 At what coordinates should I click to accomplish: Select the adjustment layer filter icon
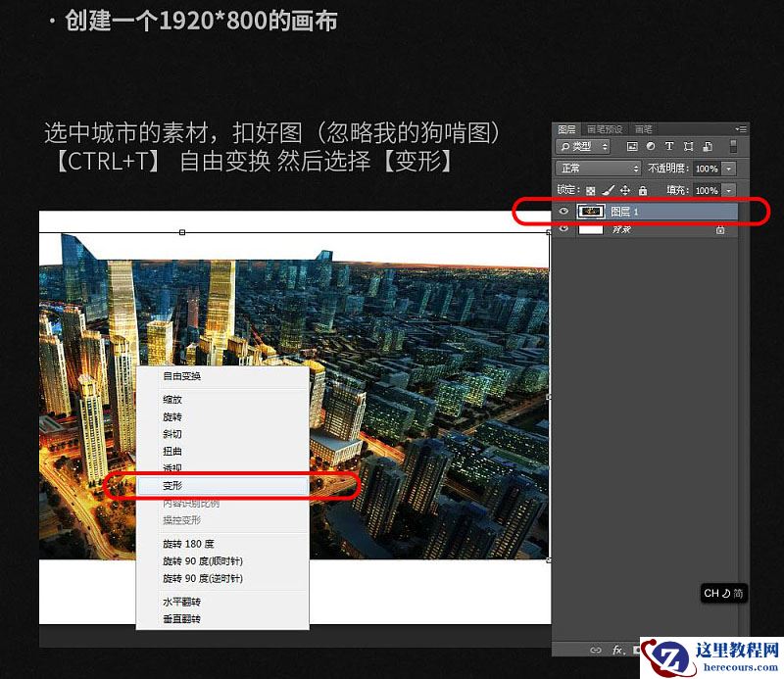point(651,146)
